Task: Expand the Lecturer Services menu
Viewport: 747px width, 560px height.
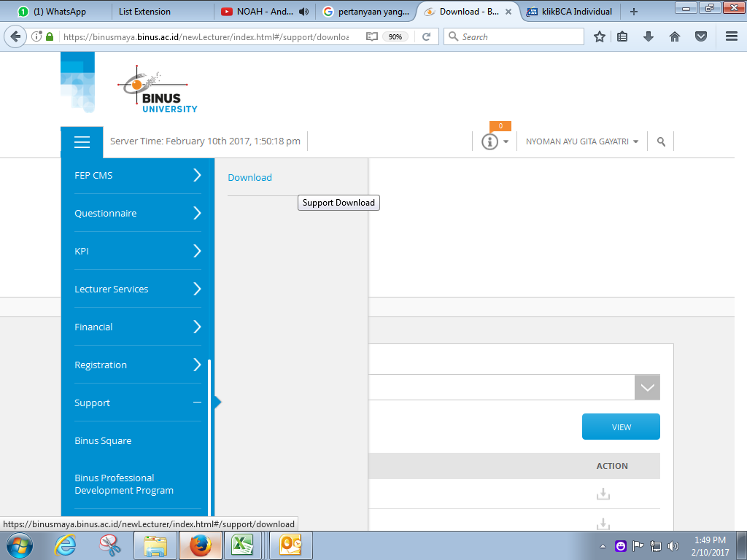Action: point(197,289)
